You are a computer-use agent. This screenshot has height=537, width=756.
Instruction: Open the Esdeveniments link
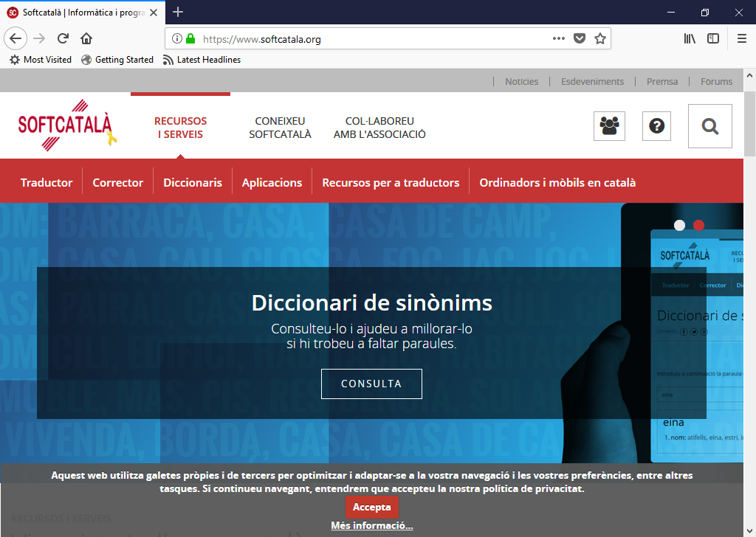tap(592, 81)
